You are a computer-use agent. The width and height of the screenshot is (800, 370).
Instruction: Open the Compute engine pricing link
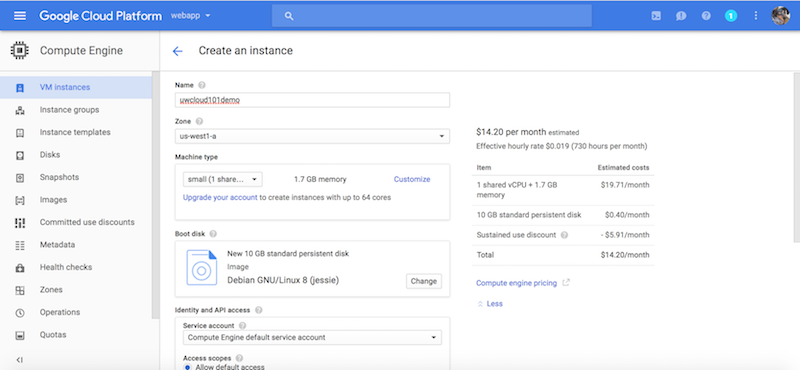(x=516, y=283)
